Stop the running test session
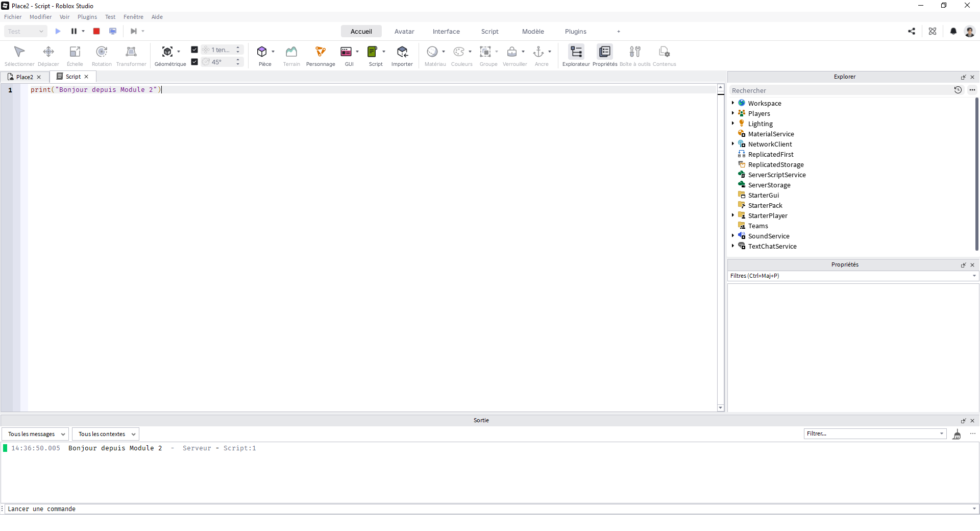Viewport: 980px width, 531px height. click(x=96, y=31)
